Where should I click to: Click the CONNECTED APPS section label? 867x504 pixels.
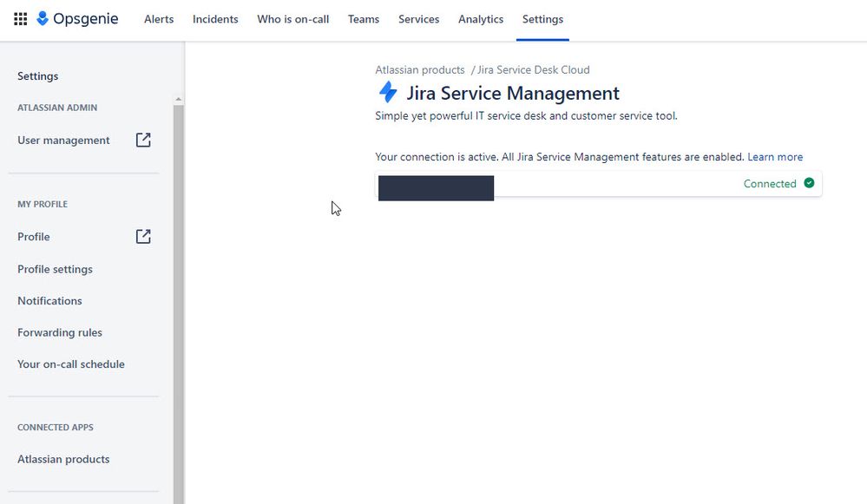click(56, 428)
